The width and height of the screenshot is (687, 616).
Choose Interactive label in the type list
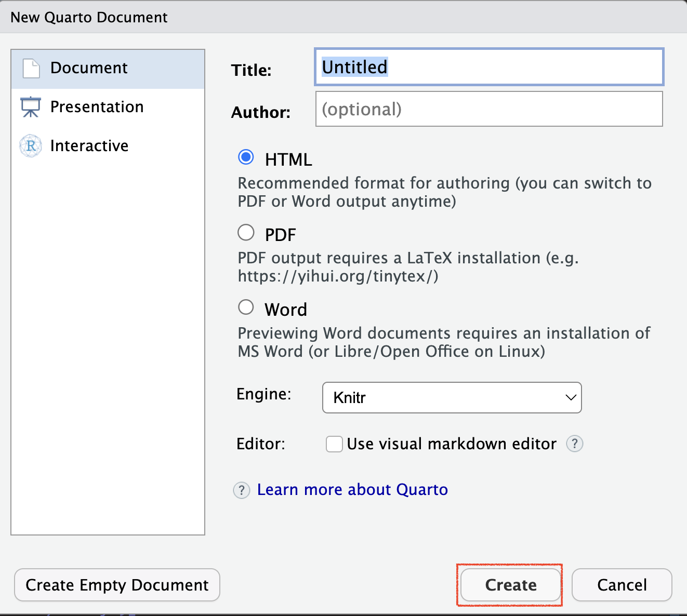(x=89, y=146)
